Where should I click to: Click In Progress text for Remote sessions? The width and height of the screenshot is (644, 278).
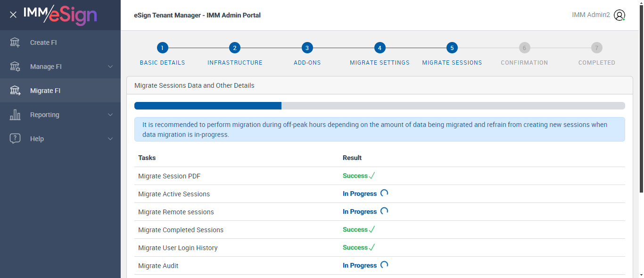point(360,211)
